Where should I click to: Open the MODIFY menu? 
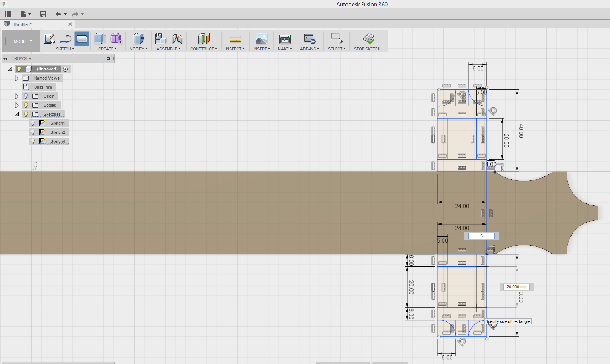pyautogui.click(x=138, y=49)
